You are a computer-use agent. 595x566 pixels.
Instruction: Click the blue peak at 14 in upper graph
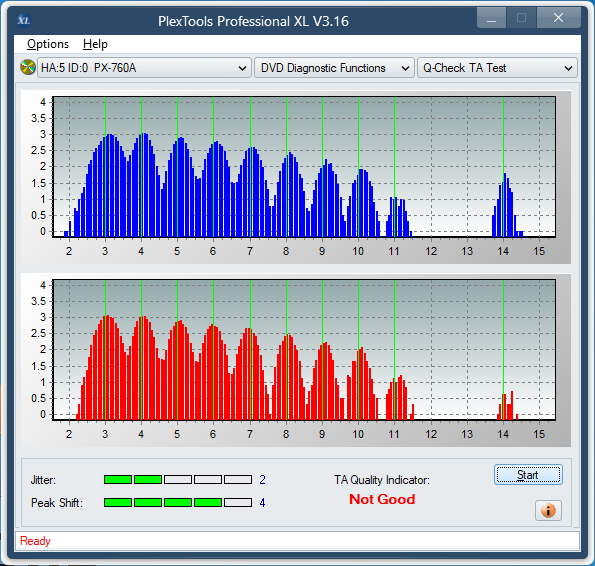pos(505,205)
